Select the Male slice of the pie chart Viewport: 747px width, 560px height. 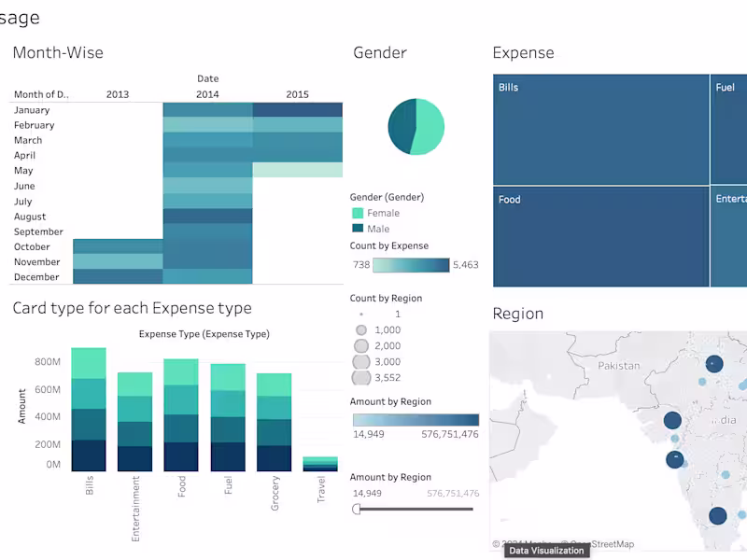401,127
